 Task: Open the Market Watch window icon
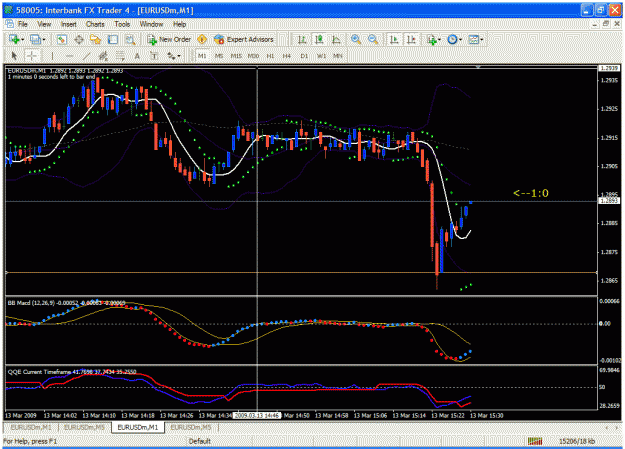pyautogui.click(x=61, y=39)
